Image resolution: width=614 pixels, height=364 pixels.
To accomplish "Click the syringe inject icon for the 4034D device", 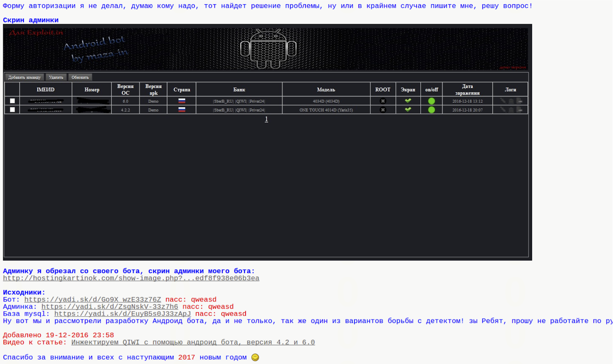I will (503, 101).
